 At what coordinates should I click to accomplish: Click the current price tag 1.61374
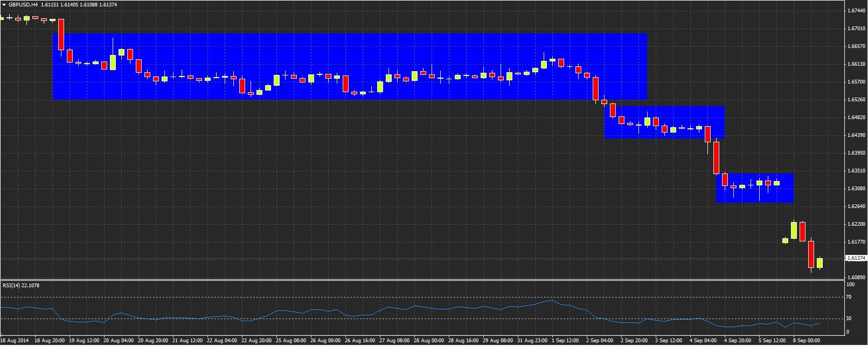(x=855, y=259)
